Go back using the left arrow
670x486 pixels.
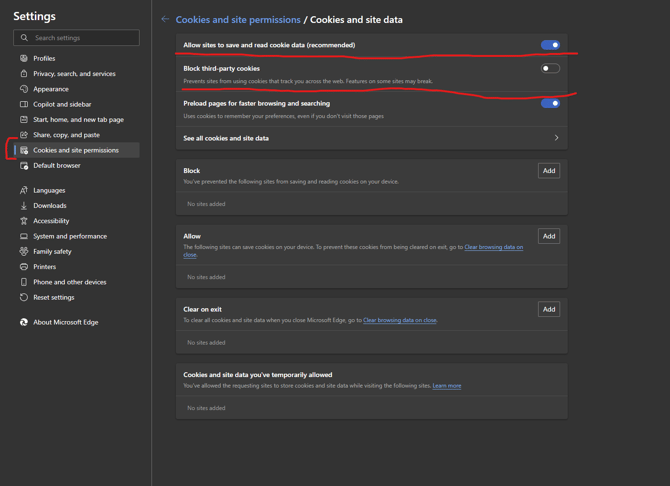coord(165,19)
